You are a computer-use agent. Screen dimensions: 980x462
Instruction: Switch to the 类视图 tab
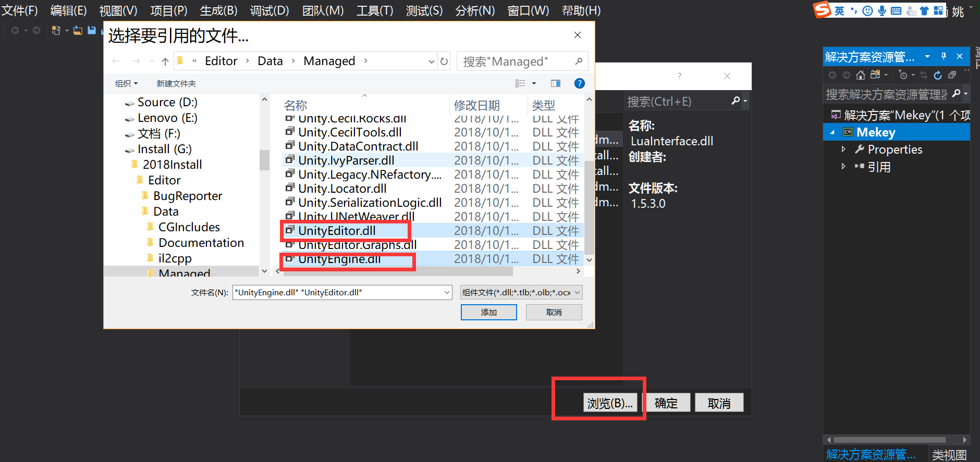tap(949, 455)
